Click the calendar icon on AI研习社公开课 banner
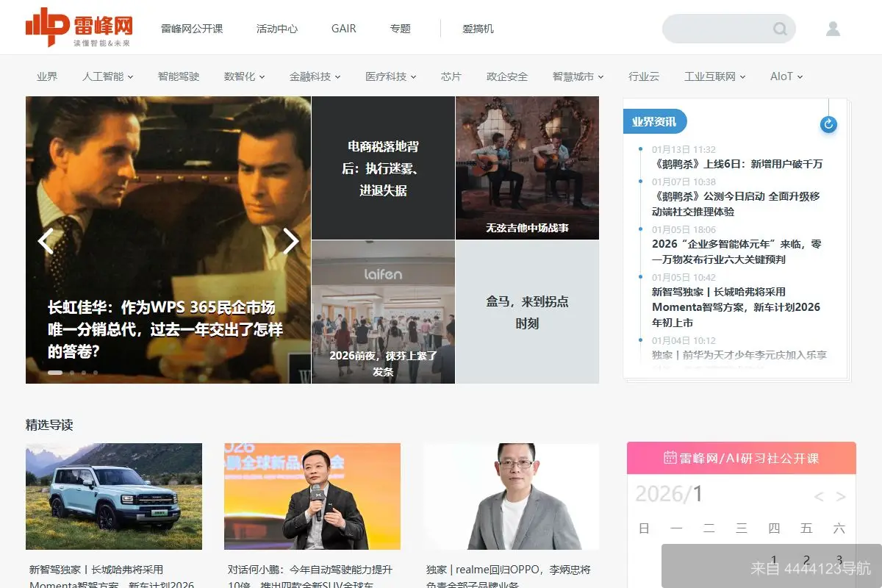The image size is (882, 588). click(671, 458)
